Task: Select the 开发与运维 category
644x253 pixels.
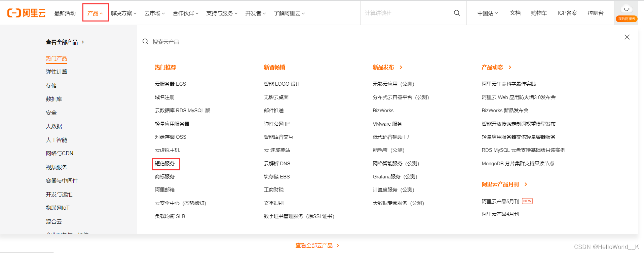Action: click(x=59, y=195)
